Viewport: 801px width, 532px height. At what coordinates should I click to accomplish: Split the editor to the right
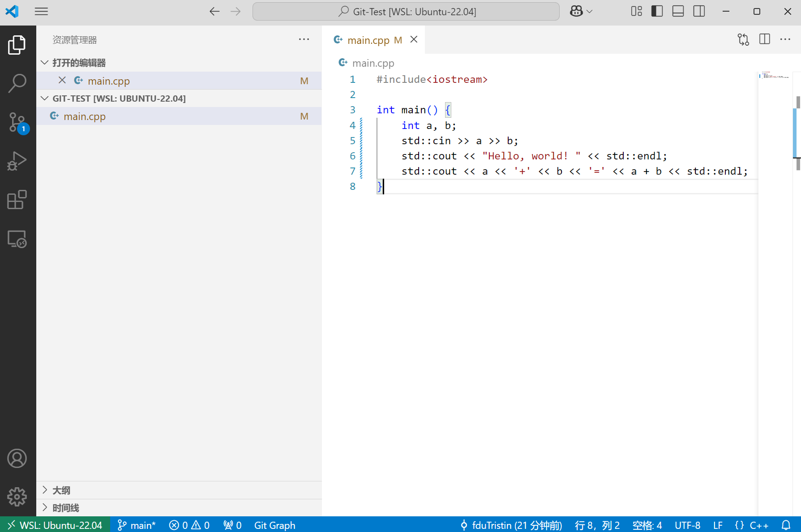765,39
